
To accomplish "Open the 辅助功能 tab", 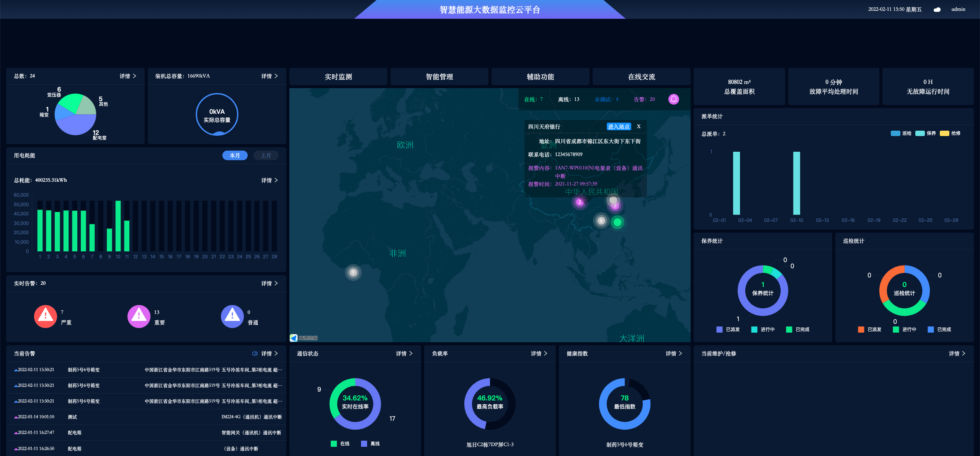I will point(541,77).
